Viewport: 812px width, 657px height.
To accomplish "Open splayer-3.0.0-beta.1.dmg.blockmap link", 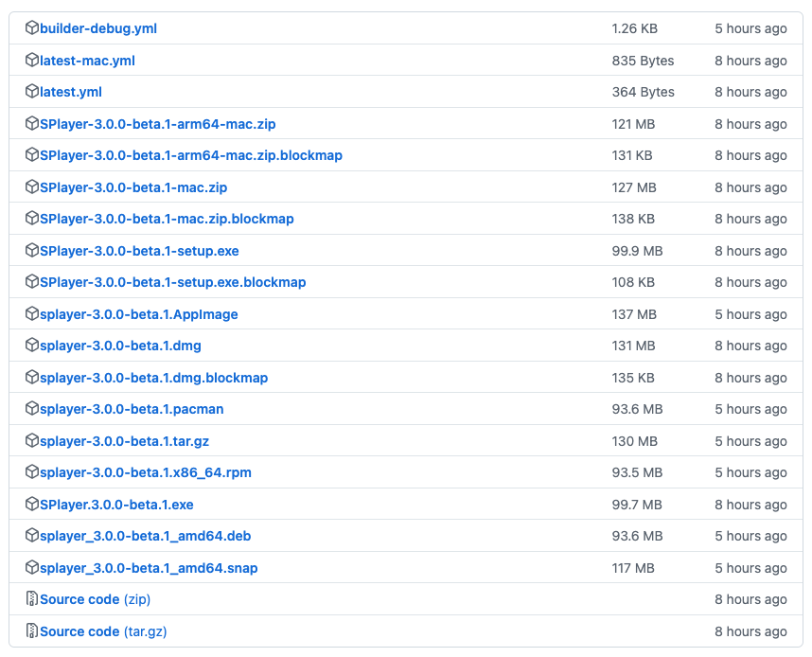I will [x=154, y=378].
